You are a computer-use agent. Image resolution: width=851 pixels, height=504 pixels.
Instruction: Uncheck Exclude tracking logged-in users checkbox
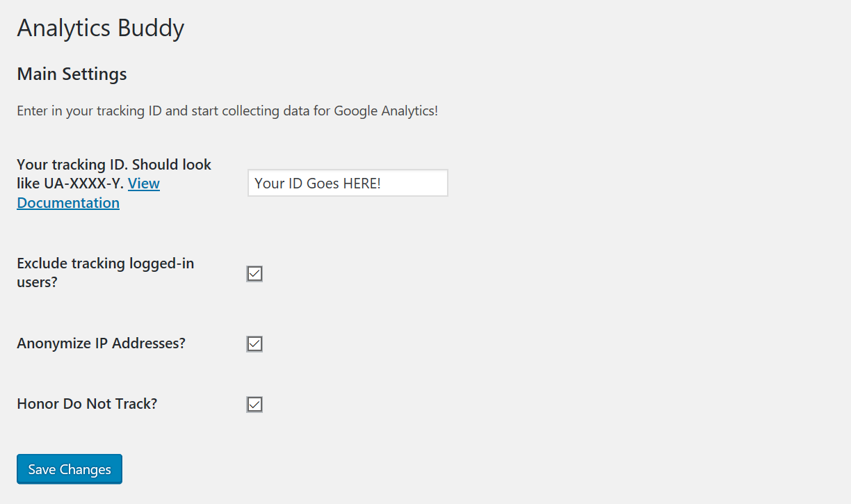click(x=254, y=274)
